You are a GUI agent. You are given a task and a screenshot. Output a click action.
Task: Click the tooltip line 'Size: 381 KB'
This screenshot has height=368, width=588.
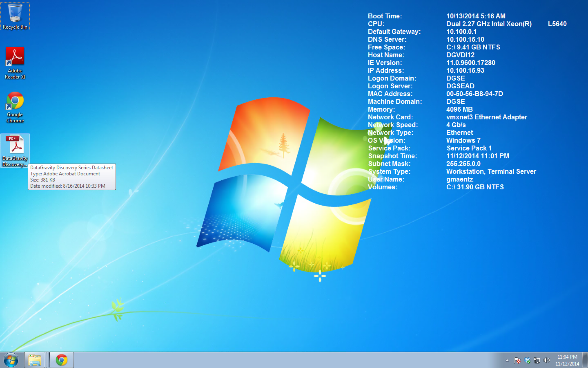(x=43, y=180)
